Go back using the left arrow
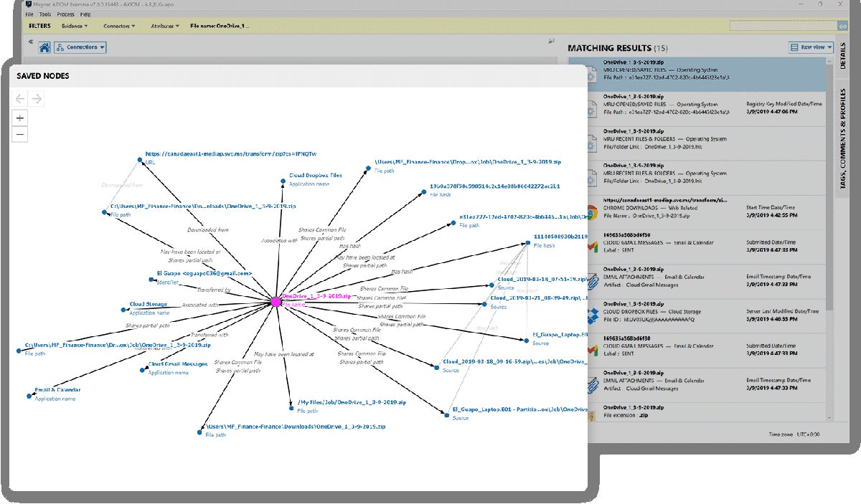The width and height of the screenshot is (861, 504). point(20,99)
